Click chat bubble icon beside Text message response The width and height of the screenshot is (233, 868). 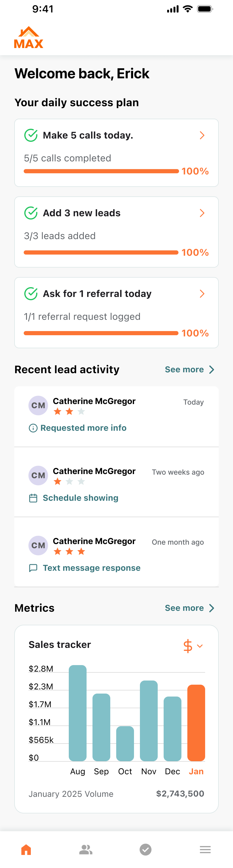[33, 568]
